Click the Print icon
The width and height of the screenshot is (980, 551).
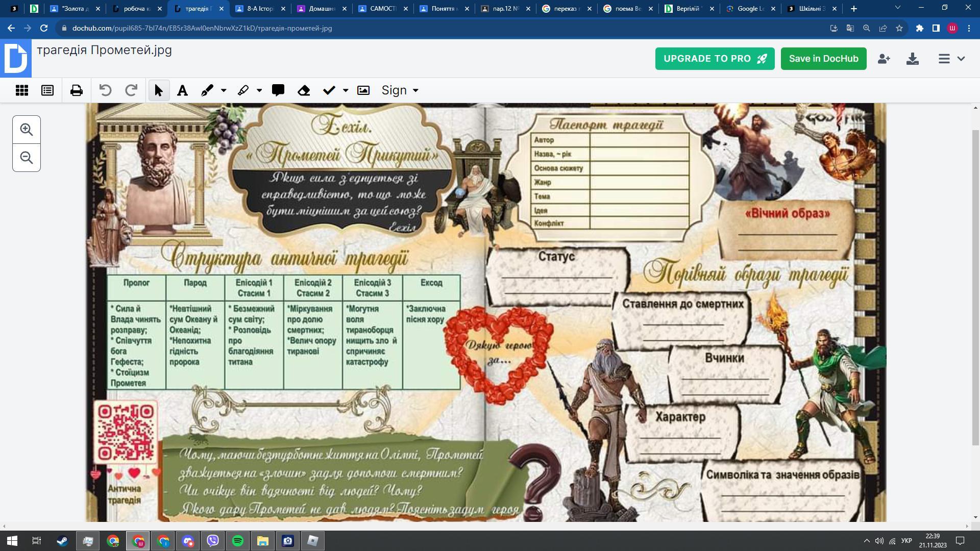77,91
